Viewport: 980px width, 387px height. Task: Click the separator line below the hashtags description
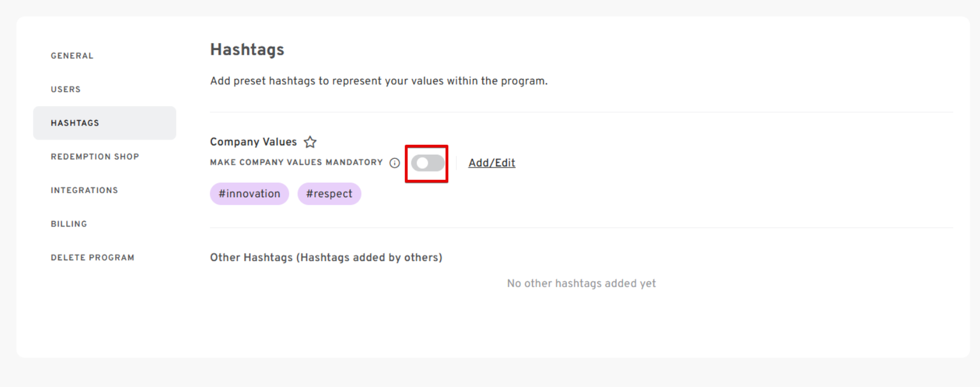point(581,112)
